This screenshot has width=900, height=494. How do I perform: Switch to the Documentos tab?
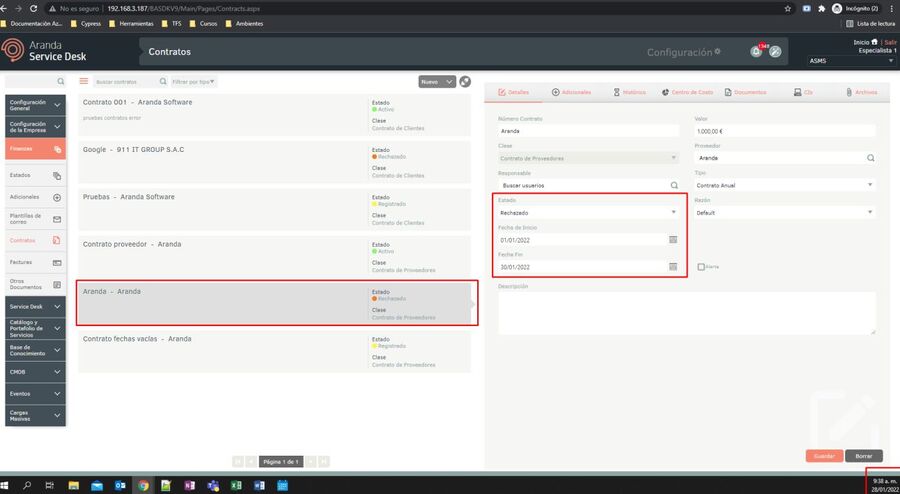[746, 92]
